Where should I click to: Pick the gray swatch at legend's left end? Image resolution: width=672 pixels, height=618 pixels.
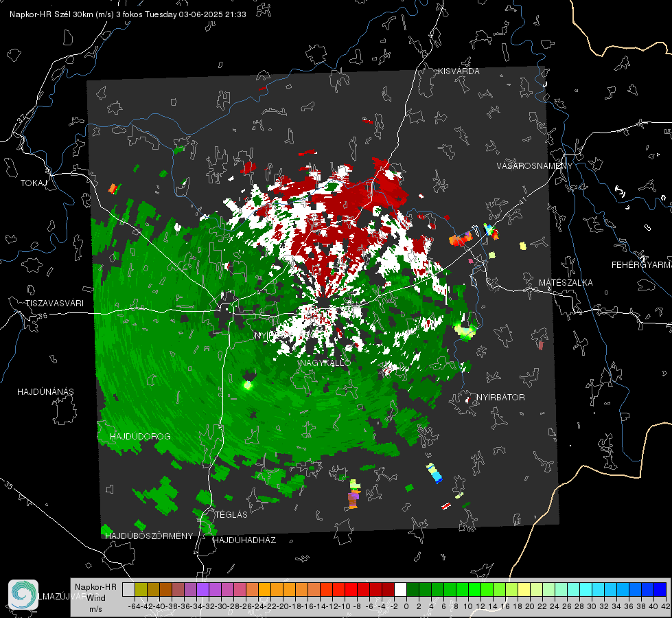[x=128, y=589]
